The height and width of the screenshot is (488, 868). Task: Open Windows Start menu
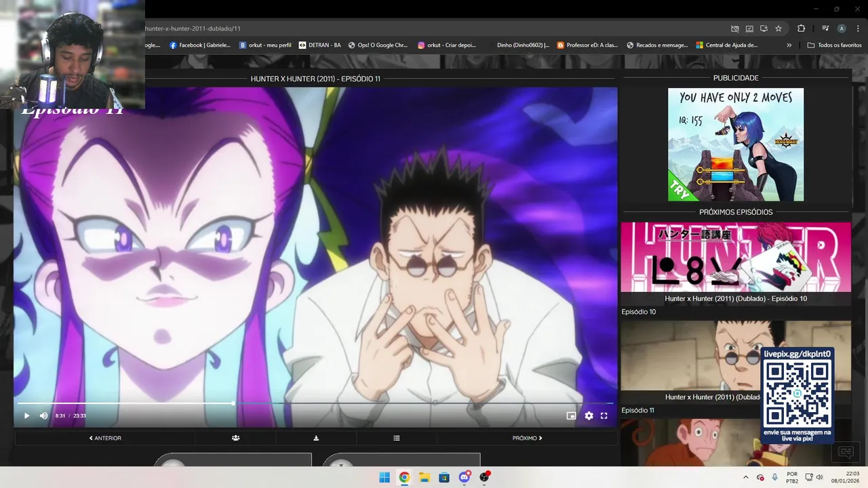click(x=384, y=477)
